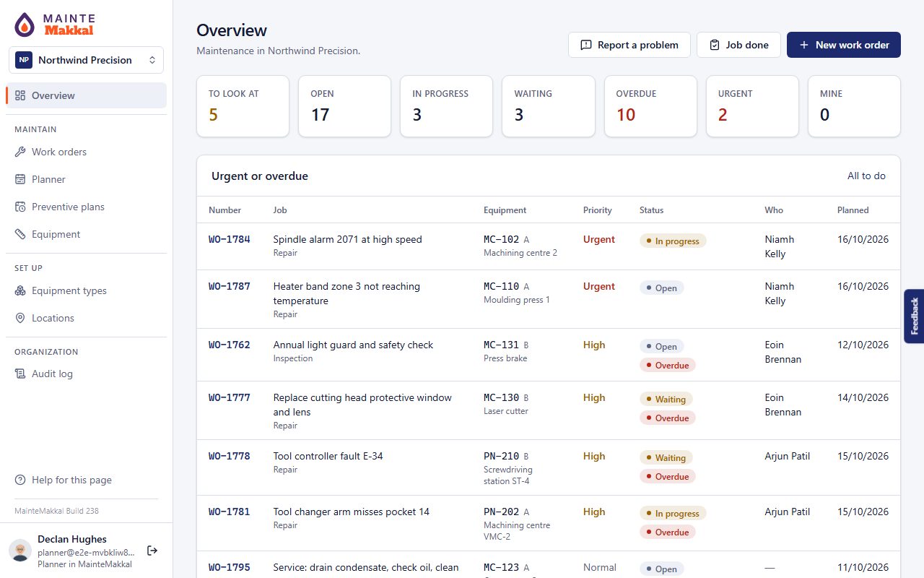Viewport: 924px width, 578px height.
Task: Click 'Tool changer arm misses pocket 14' job
Action: [x=351, y=512]
